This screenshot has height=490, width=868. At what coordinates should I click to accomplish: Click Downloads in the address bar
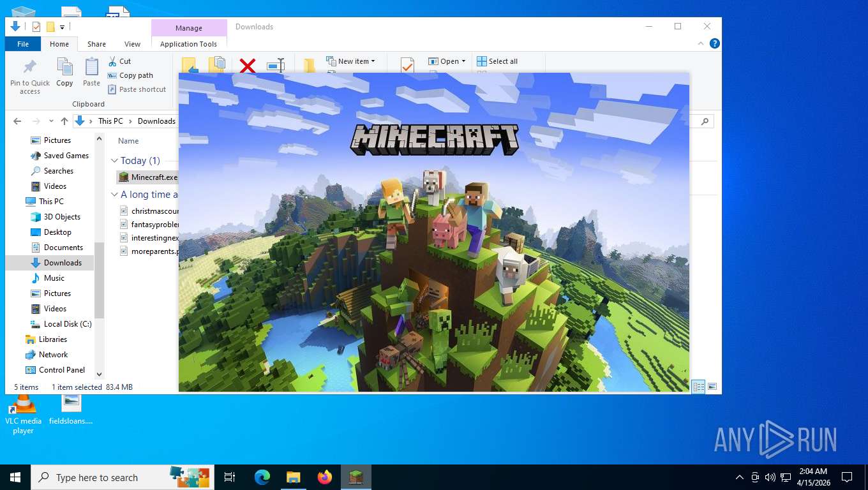(x=156, y=121)
